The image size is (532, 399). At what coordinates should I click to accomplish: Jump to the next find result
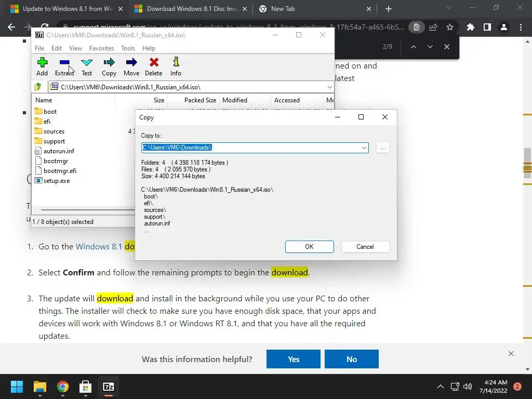430,47
